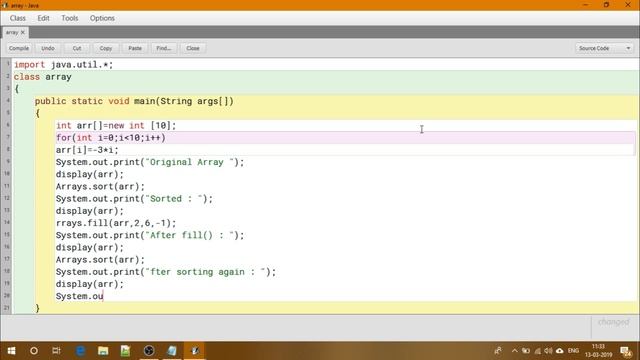The image size is (640, 360).
Task: Open the Options menu
Action: coord(102,18)
